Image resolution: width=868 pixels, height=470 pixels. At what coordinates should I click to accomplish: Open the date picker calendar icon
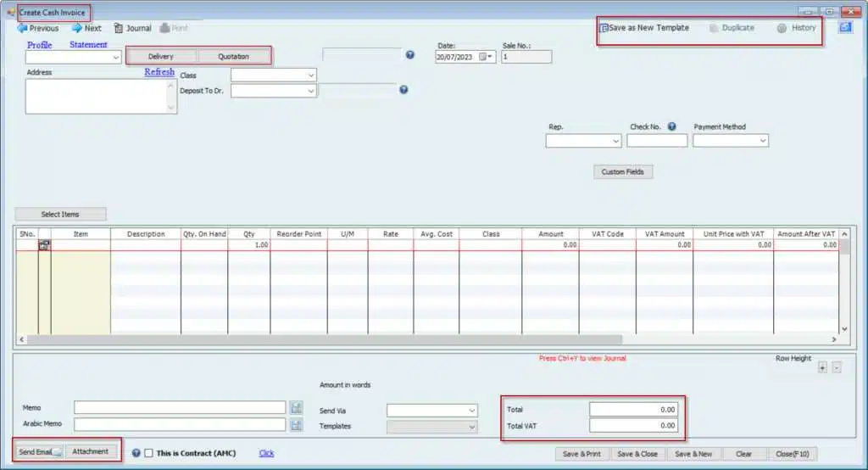click(485, 57)
